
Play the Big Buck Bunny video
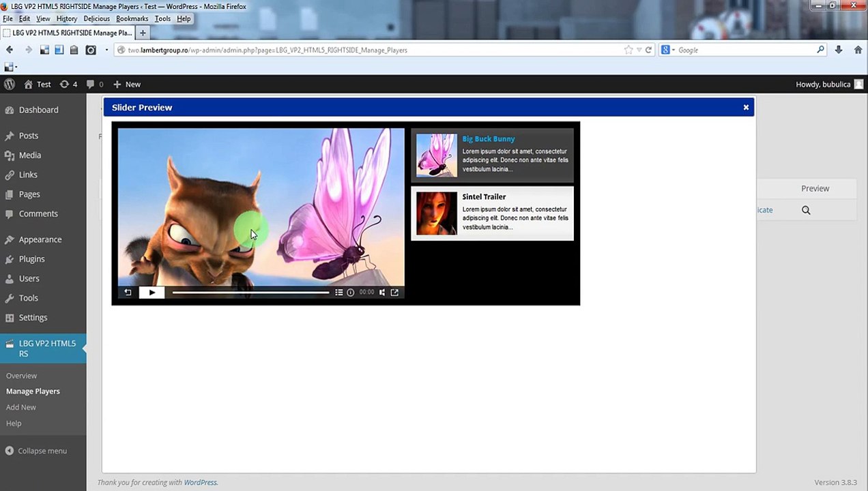[x=151, y=293]
